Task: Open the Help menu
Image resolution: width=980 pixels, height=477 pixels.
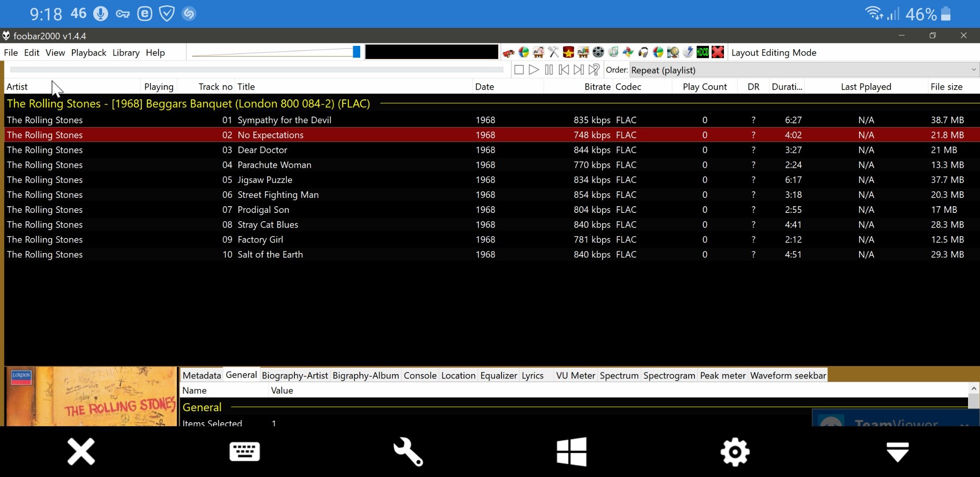Action: [155, 53]
